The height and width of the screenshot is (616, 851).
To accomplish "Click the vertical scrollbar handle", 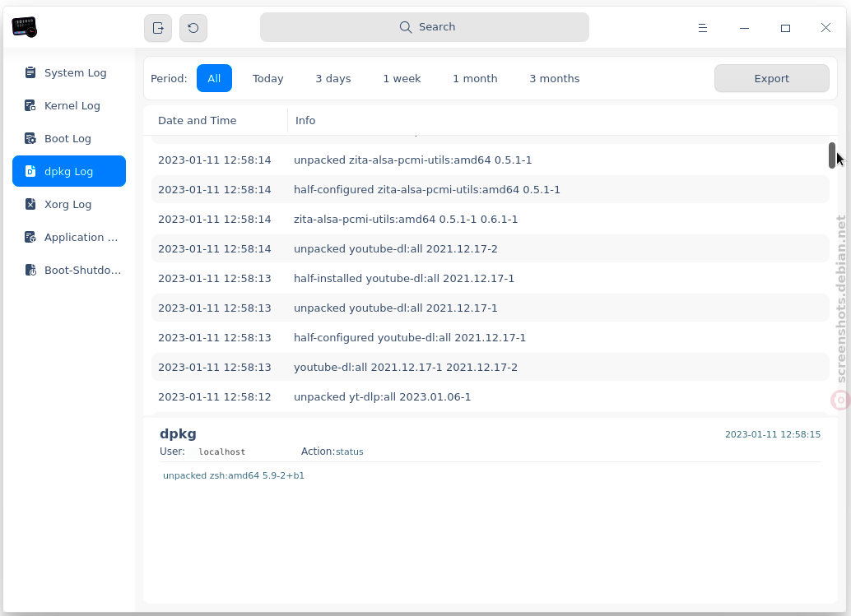I will [x=832, y=155].
